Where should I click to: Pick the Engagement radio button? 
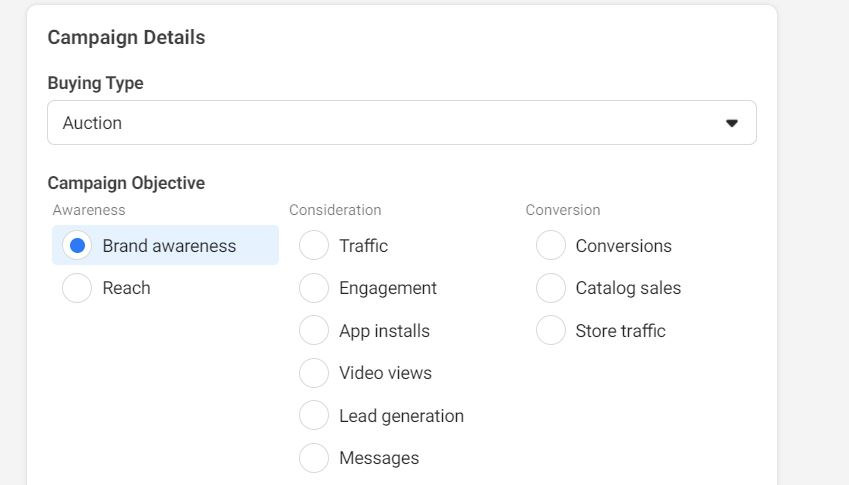click(x=314, y=288)
